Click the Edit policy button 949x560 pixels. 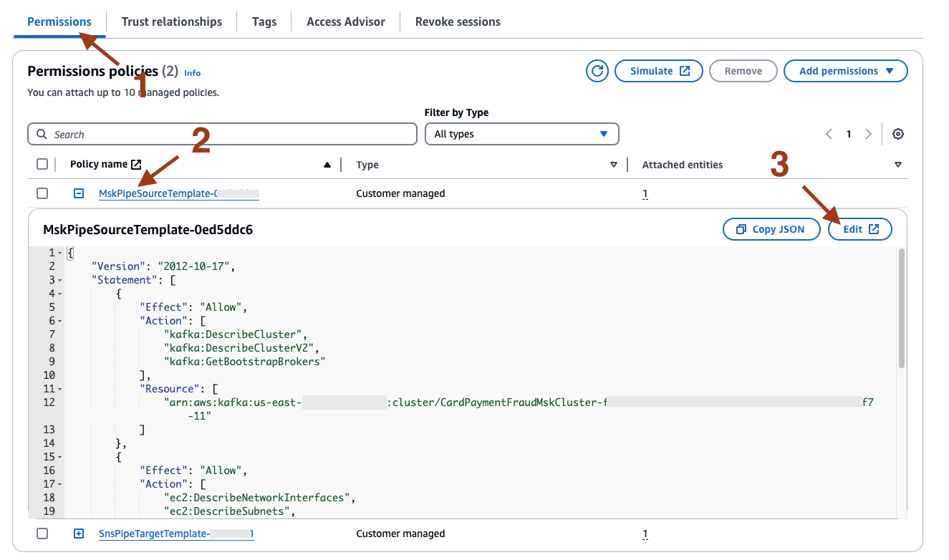coord(860,229)
